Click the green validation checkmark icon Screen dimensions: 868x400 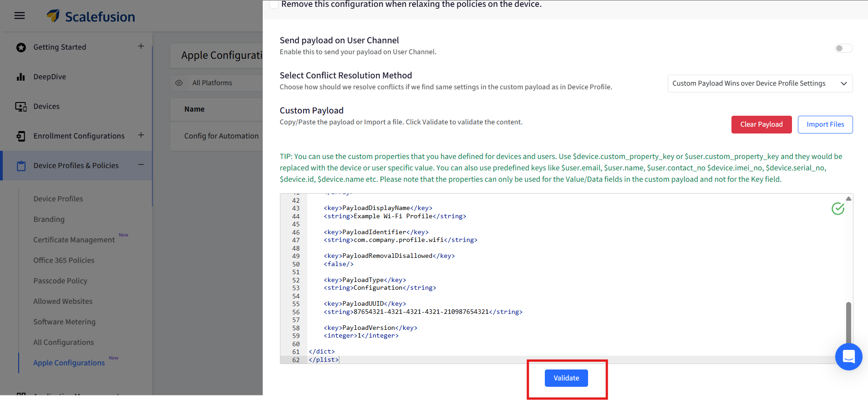pyautogui.click(x=838, y=209)
